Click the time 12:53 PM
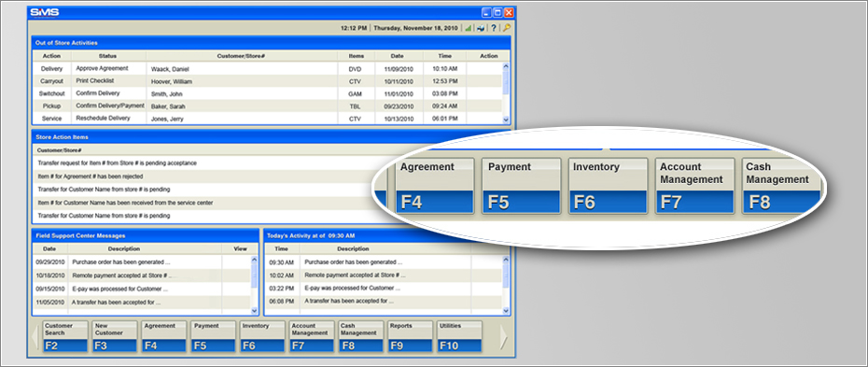This screenshot has width=868, height=367. tap(444, 81)
